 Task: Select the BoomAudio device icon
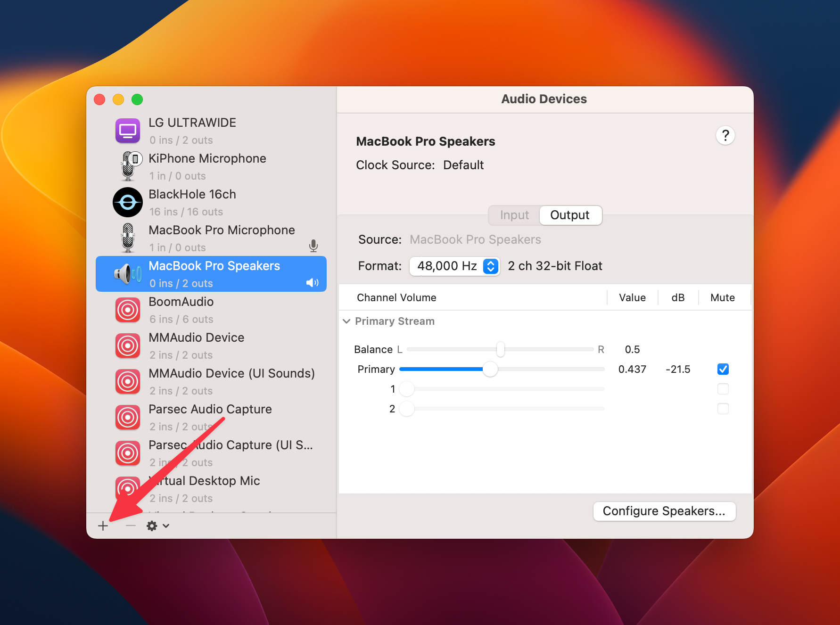point(127,310)
